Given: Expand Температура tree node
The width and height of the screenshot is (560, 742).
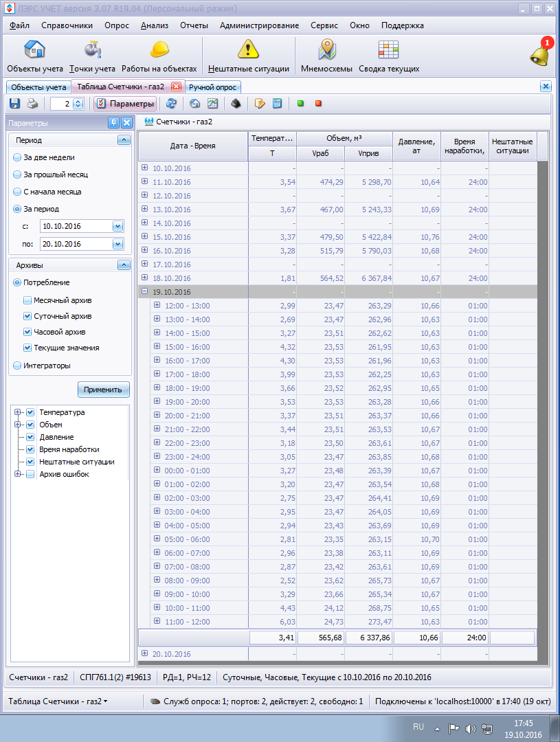Looking at the screenshot, I should coord(17,412).
